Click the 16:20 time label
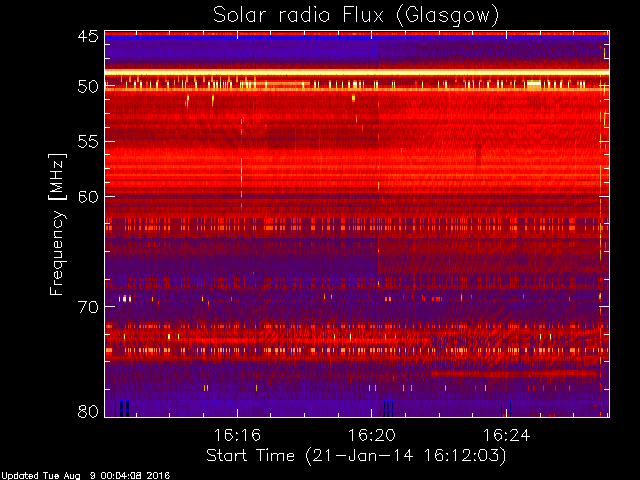This screenshot has width=640, height=480. (x=371, y=435)
